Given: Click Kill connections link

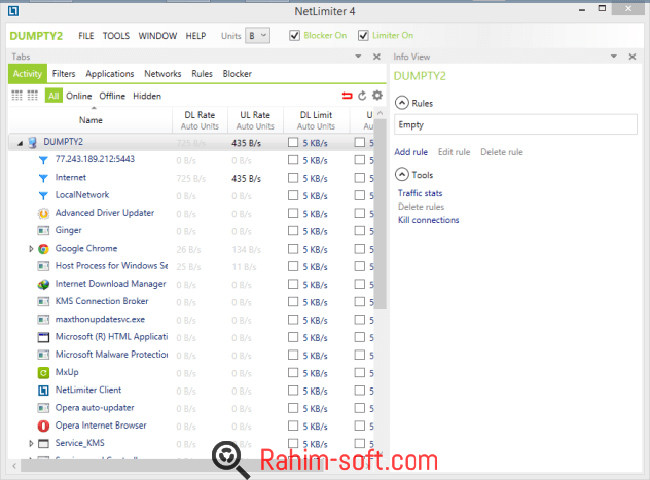Looking at the screenshot, I should click(x=429, y=220).
